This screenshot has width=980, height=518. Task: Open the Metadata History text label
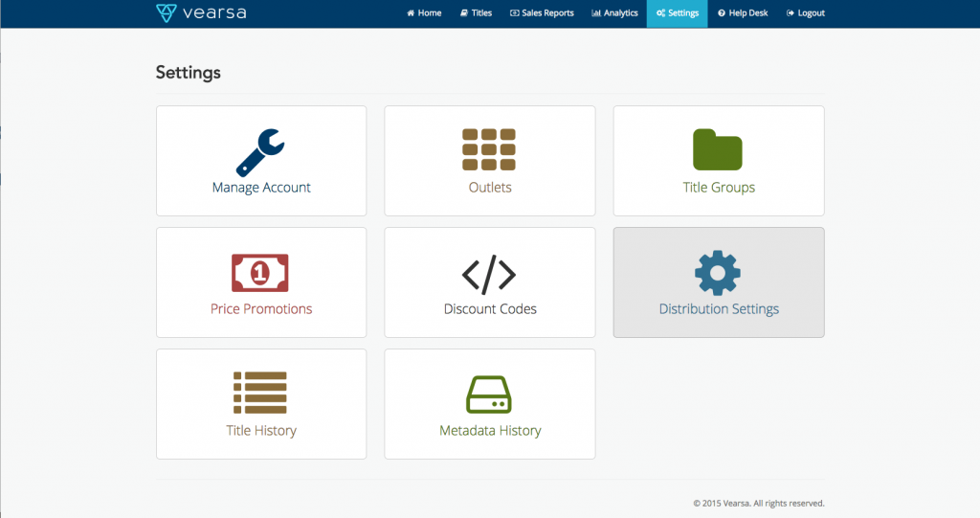(x=490, y=431)
